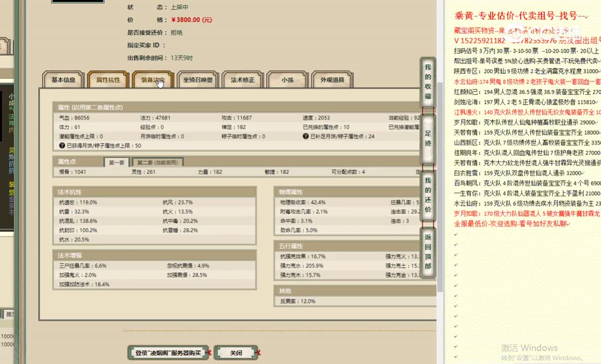Click the page vertical scrollbar thumb
Image resolution: width=601 pixels, height=364 pixels.
click(x=440, y=188)
